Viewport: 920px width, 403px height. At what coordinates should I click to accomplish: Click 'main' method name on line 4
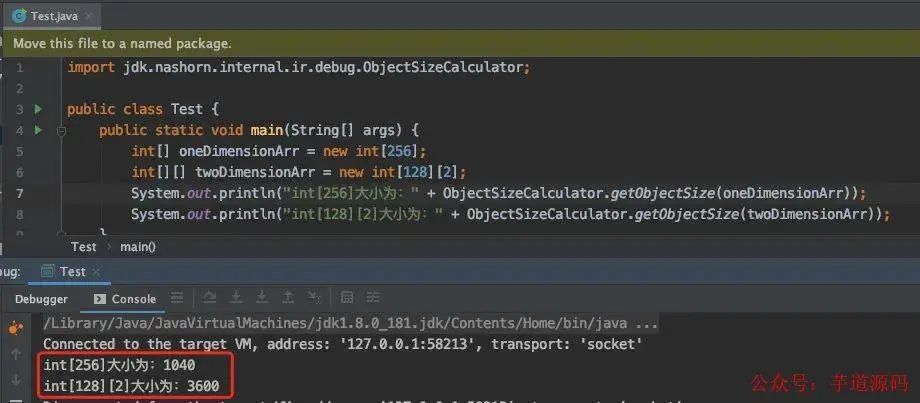(266, 130)
